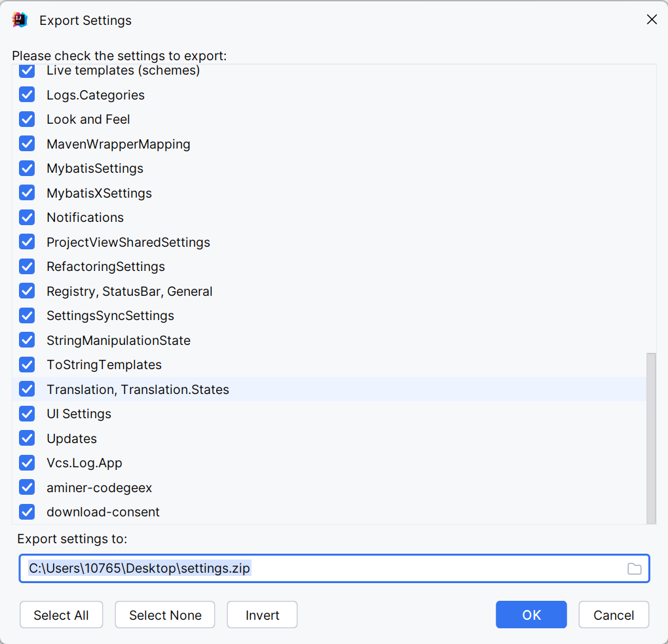Toggle ProjectViewSharedSettings checkbox
The image size is (668, 644).
coord(27,242)
